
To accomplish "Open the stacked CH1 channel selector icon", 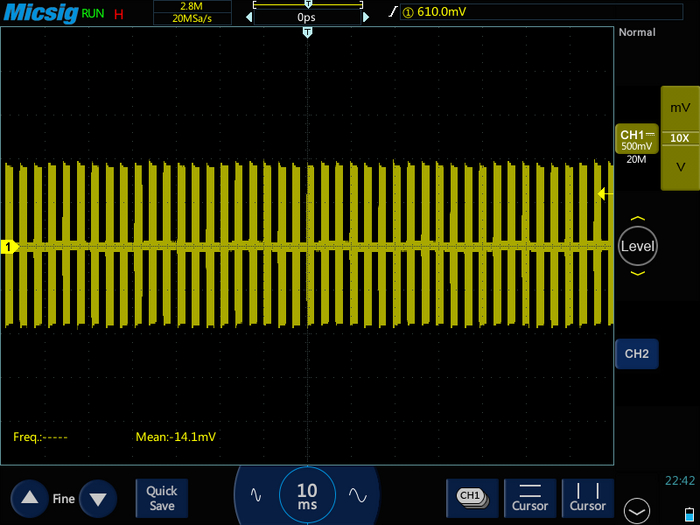I will [471, 497].
